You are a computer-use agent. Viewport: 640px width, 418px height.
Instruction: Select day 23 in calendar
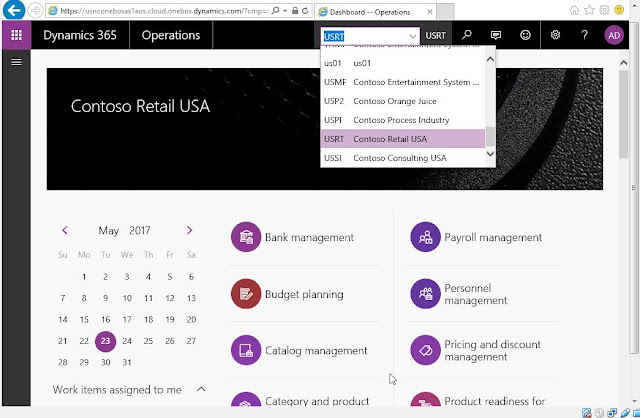click(105, 341)
